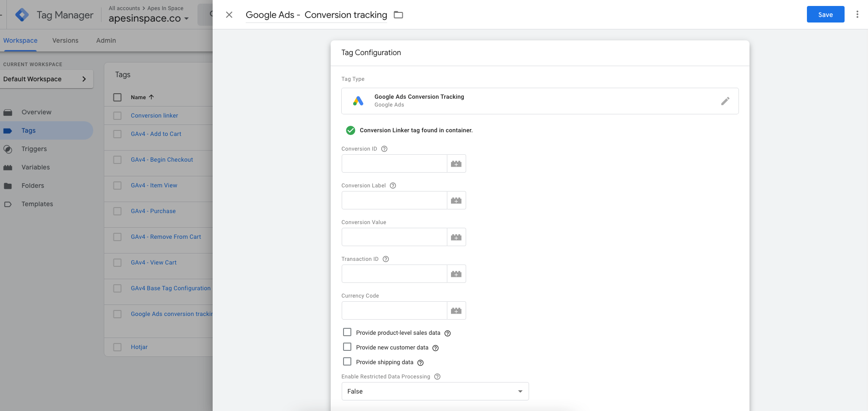Open the GAv4 Base Tag Configuration tag
This screenshot has width=868, height=411.
tap(170, 288)
